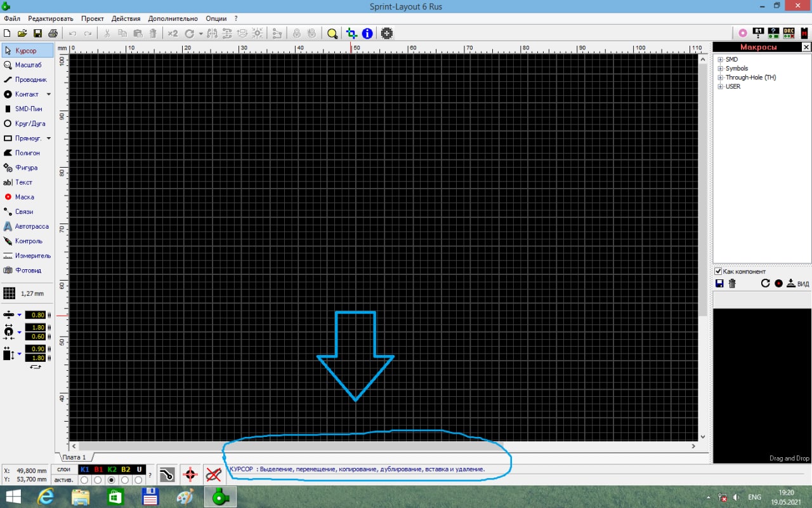812x508 pixels.
Task: Print the board using printer icon
Action: pyautogui.click(x=53, y=33)
